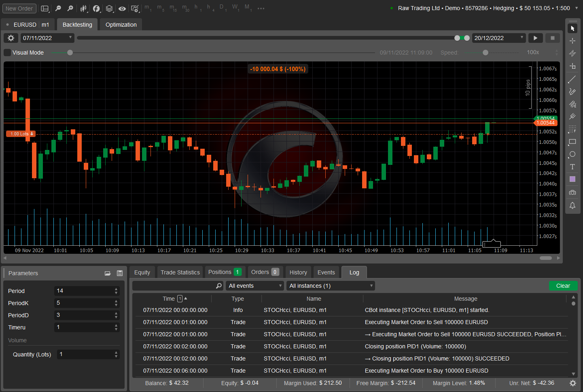Open the end date 20/12/2022 dropdown

coord(499,38)
